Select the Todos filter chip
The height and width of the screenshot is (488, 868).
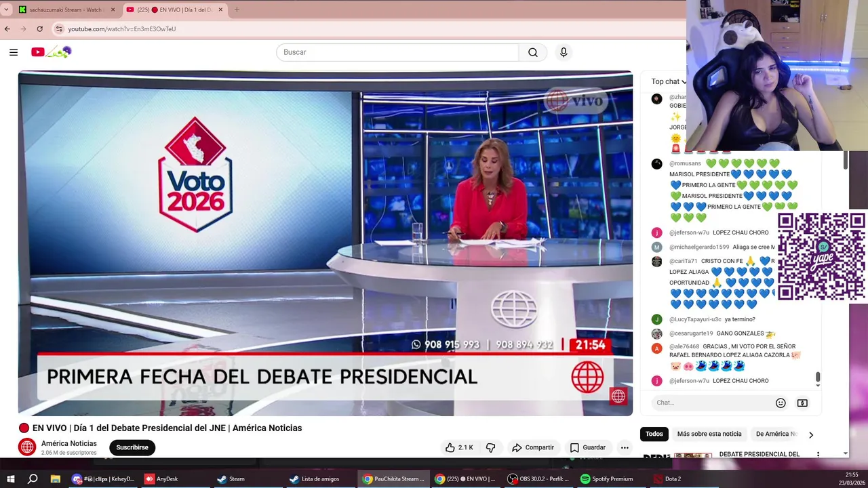(654, 434)
